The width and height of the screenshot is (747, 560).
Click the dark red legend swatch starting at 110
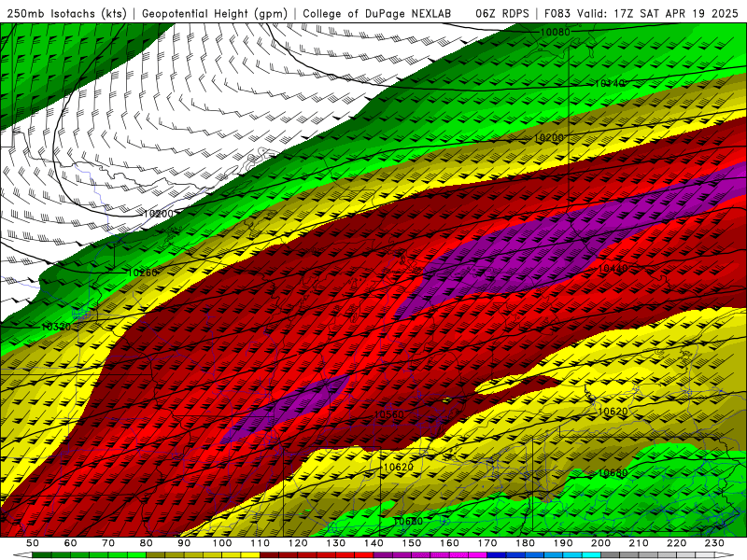pos(269,555)
